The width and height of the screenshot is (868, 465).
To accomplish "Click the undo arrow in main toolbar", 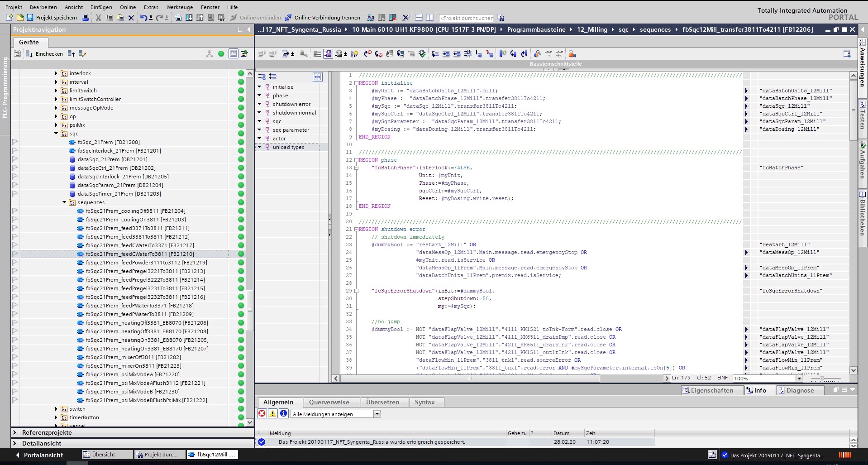I will point(143,18).
